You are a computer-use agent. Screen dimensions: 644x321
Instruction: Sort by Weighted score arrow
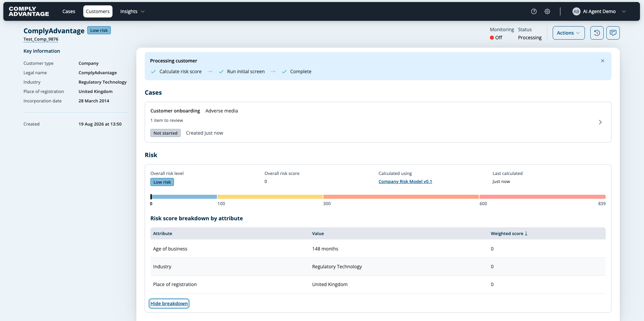coord(526,233)
